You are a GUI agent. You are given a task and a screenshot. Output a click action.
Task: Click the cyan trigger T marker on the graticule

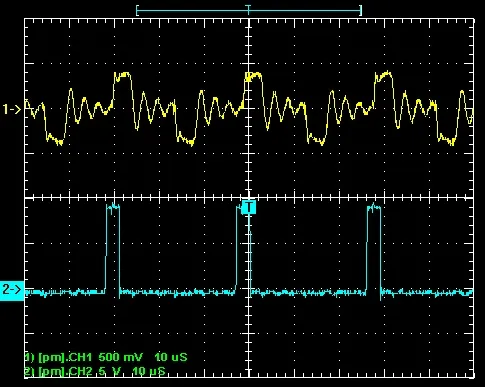249,207
